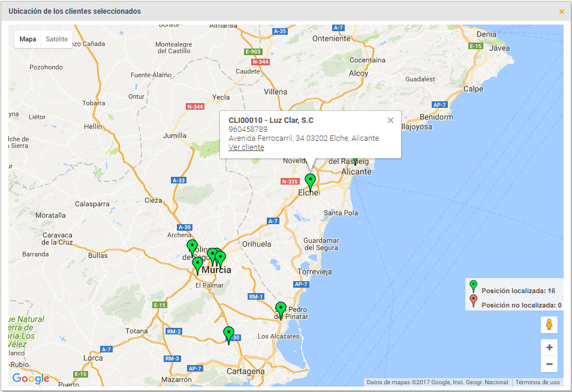Close the client location dialog

tap(562, 11)
